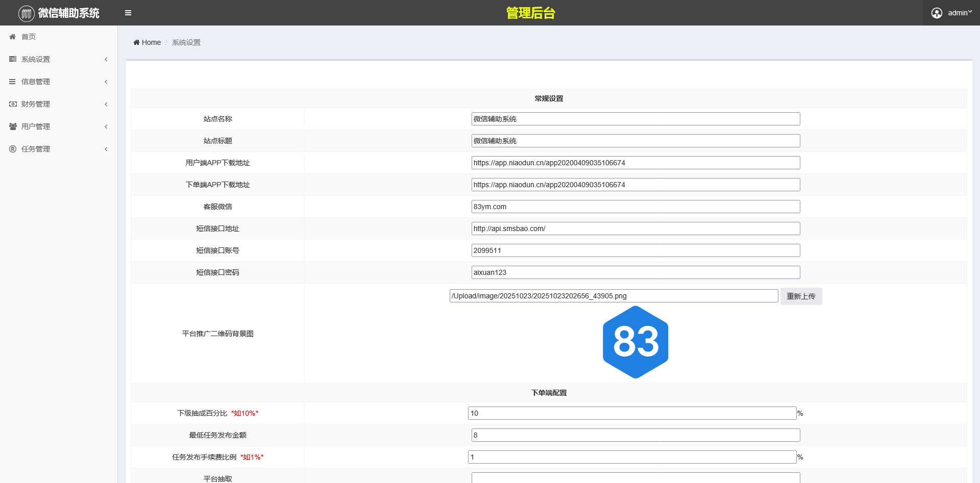The image size is (980, 483).
Task: Focus the 下单端APP下载地址 field
Action: tap(635, 185)
